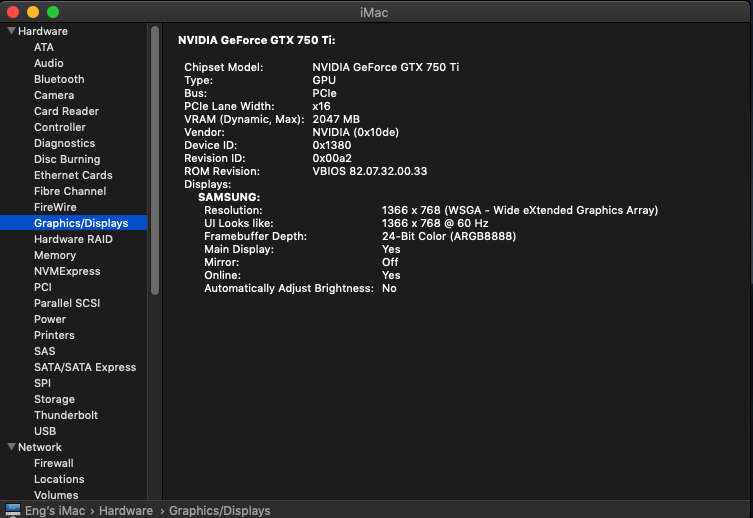Screen dimensions: 753x518
Task: Select Camera in the sidebar
Action: 54,95
